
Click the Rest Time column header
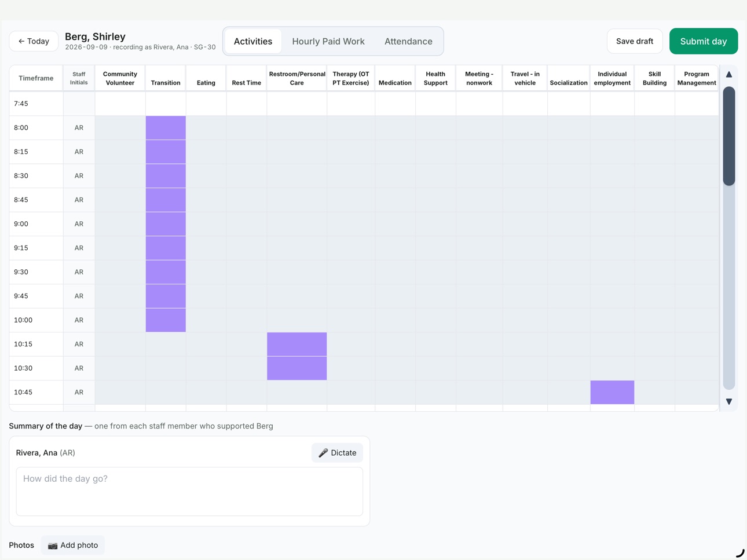pos(247,78)
